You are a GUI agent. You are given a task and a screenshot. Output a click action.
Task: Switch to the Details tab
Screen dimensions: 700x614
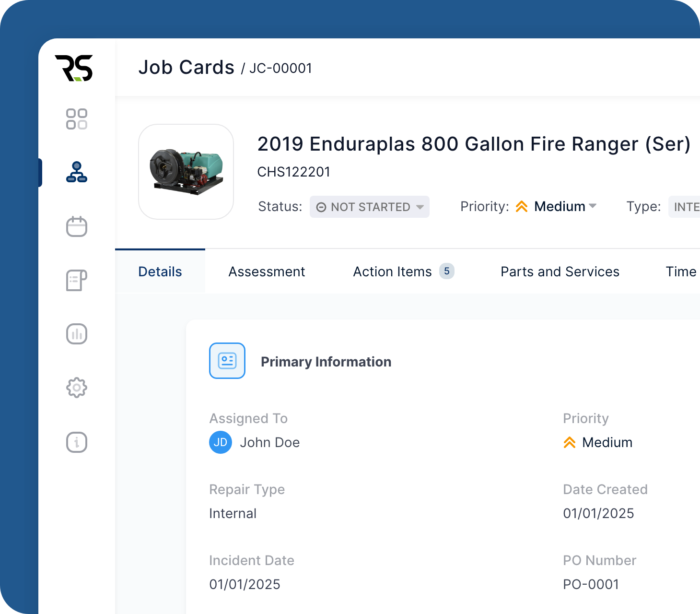160,272
